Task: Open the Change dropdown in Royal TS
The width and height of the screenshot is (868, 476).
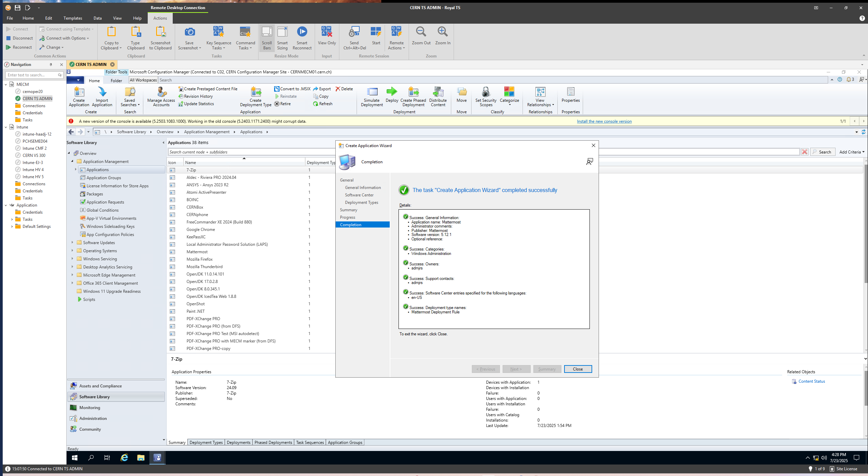Action: click(51, 47)
